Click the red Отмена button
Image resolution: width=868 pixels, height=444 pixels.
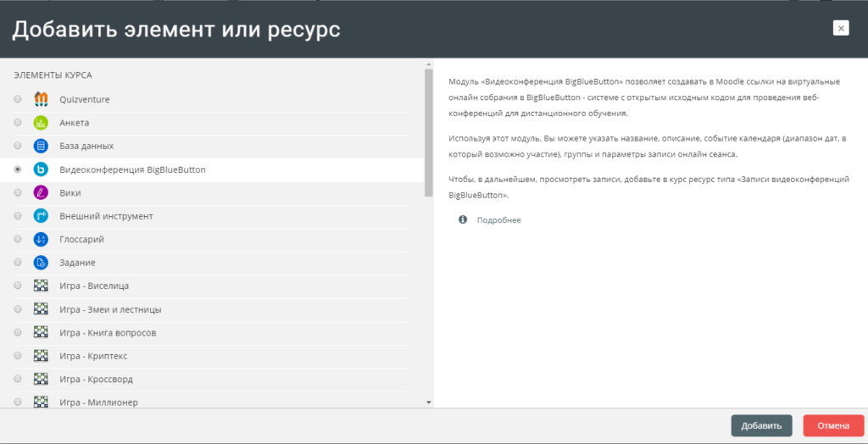pyautogui.click(x=833, y=425)
